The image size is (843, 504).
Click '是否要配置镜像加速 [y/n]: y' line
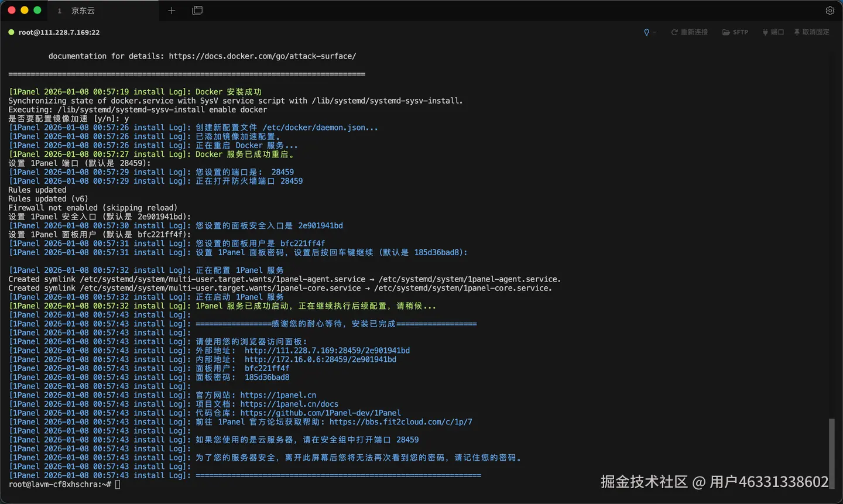[x=68, y=119]
